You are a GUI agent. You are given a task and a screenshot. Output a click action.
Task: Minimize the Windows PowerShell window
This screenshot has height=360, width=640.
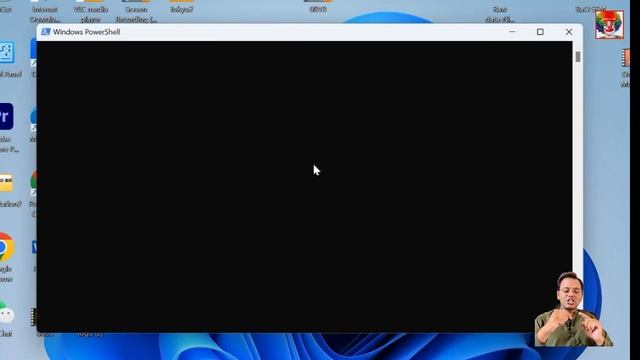[512, 32]
